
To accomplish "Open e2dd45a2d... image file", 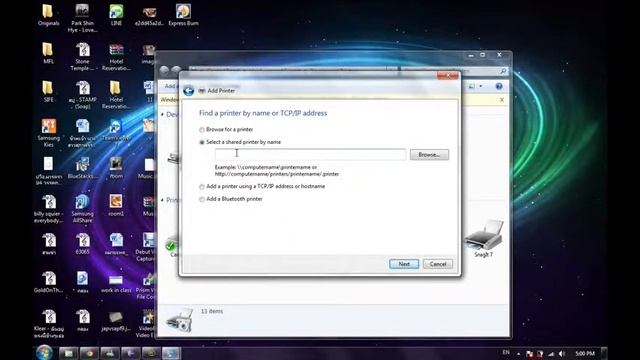I will (x=149, y=15).
